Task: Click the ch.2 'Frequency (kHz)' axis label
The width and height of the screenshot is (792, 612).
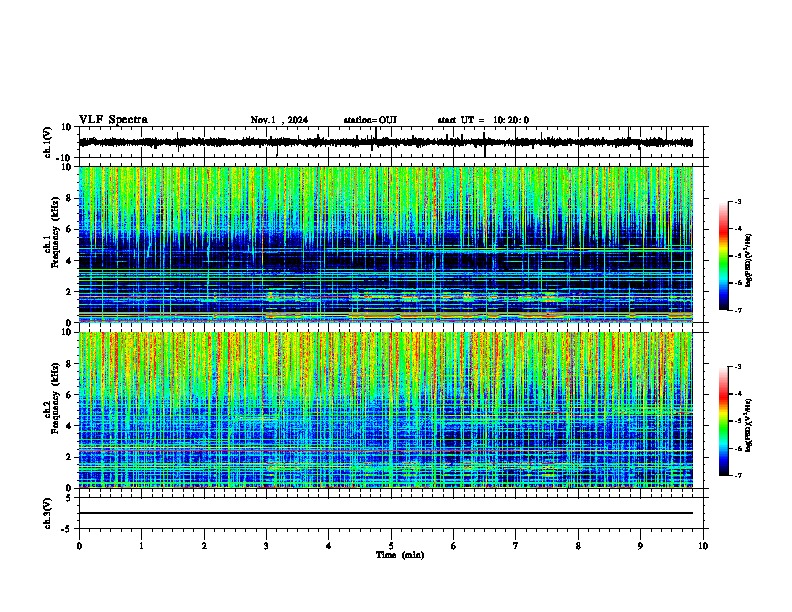Action: click(56, 398)
